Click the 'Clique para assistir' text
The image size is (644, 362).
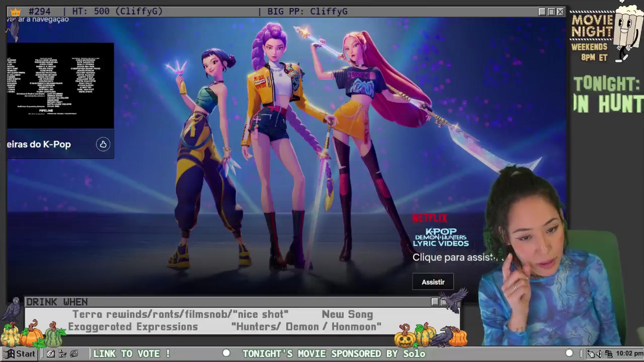coord(458,257)
